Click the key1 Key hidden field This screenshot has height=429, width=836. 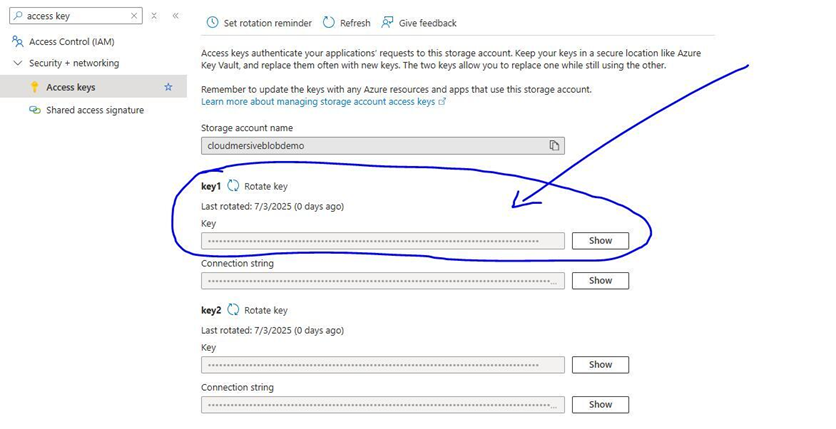(383, 240)
